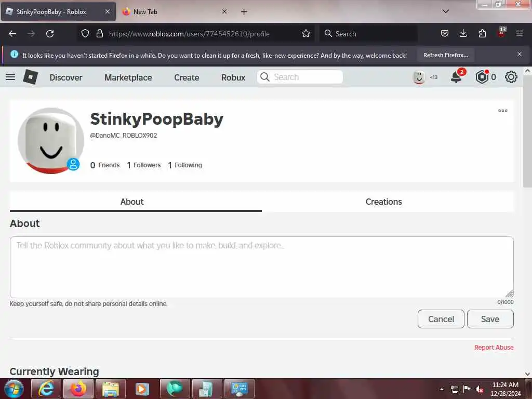This screenshot has height=399, width=532.
Task: View the 1 Following list
Action: click(185, 165)
